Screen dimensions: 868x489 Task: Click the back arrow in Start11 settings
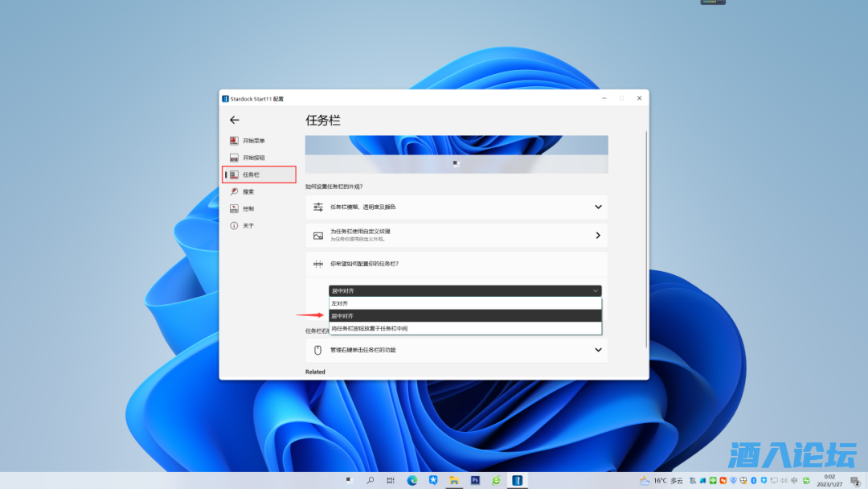coord(235,120)
